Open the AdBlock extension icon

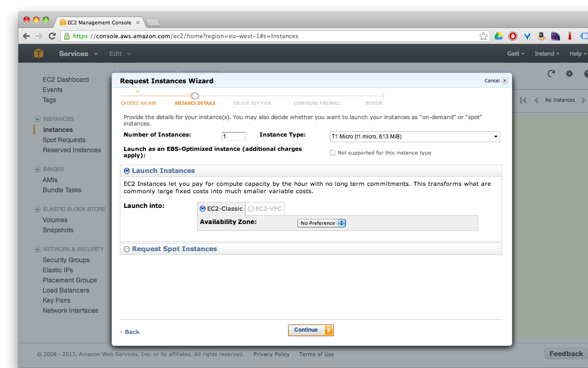(x=513, y=35)
